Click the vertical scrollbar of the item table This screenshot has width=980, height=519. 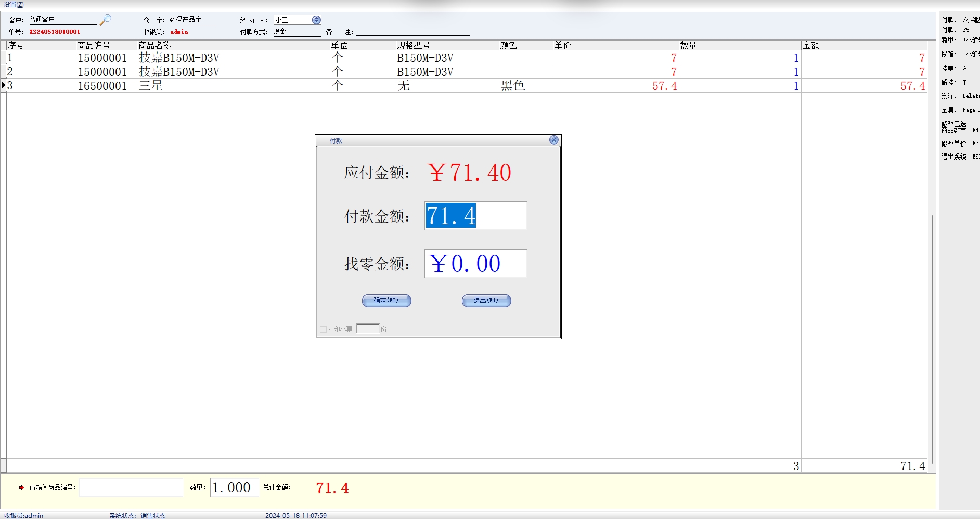932,338
